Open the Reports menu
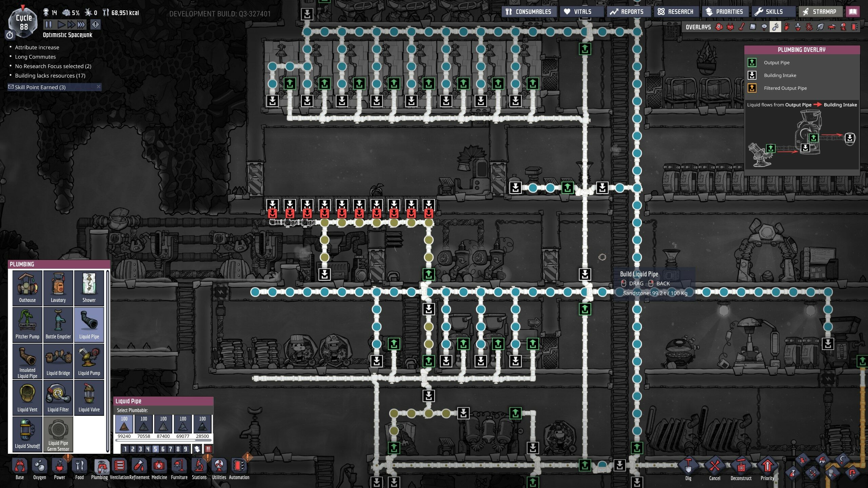The width and height of the screenshot is (868, 488). (x=628, y=12)
